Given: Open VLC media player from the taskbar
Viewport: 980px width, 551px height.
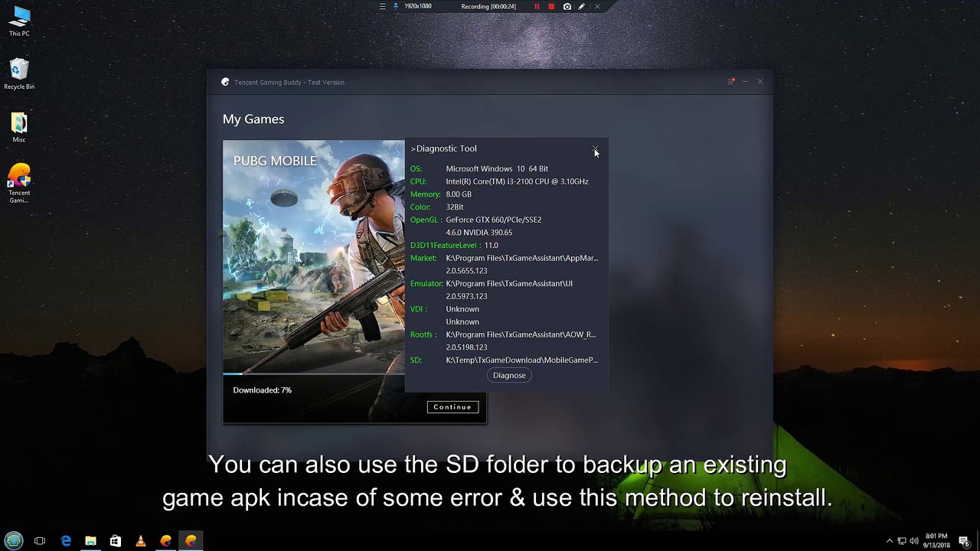Looking at the screenshot, I should [x=140, y=541].
